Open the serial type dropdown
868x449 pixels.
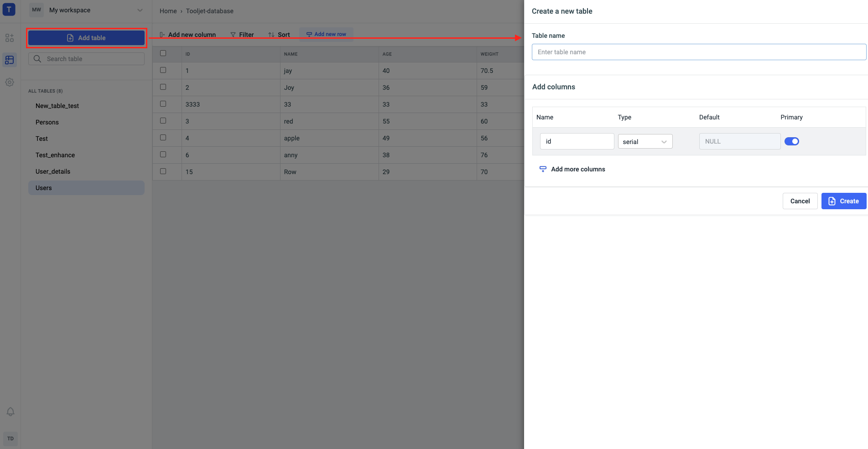[645, 142]
